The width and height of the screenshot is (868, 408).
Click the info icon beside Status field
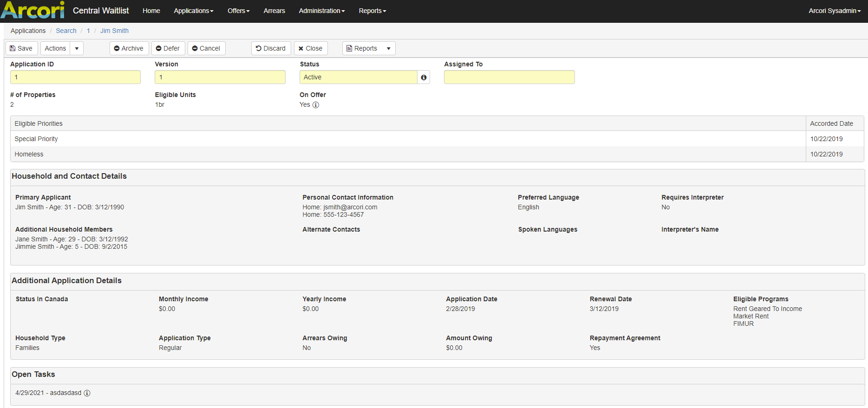424,78
